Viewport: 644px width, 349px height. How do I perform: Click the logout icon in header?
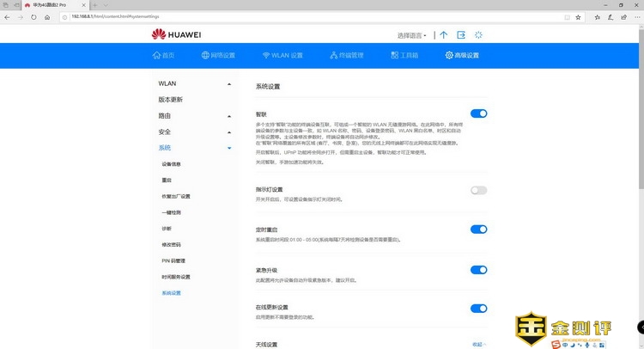(x=461, y=35)
